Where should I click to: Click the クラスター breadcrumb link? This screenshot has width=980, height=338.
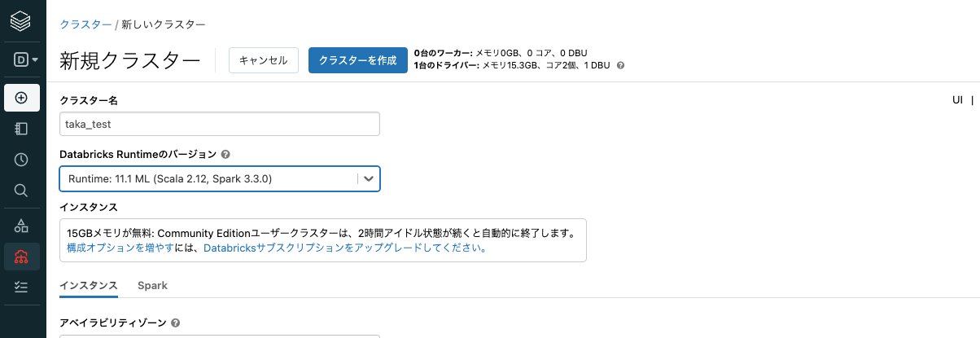pos(85,24)
